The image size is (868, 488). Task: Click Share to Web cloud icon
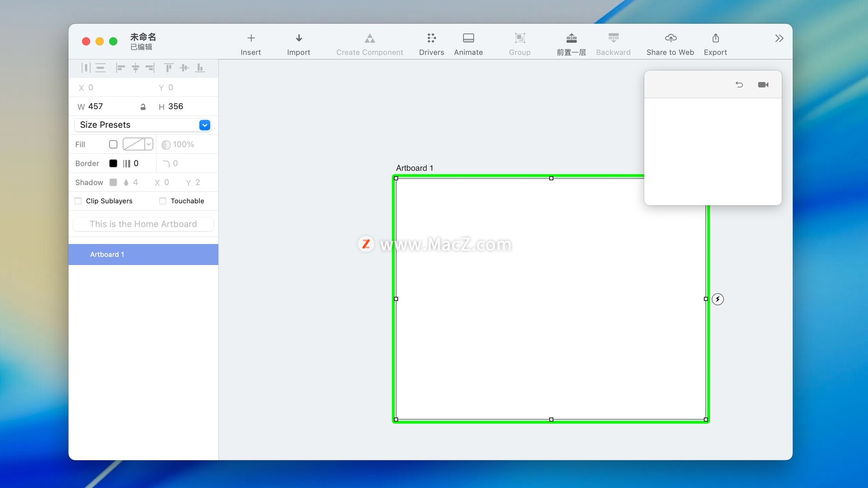coord(670,38)
